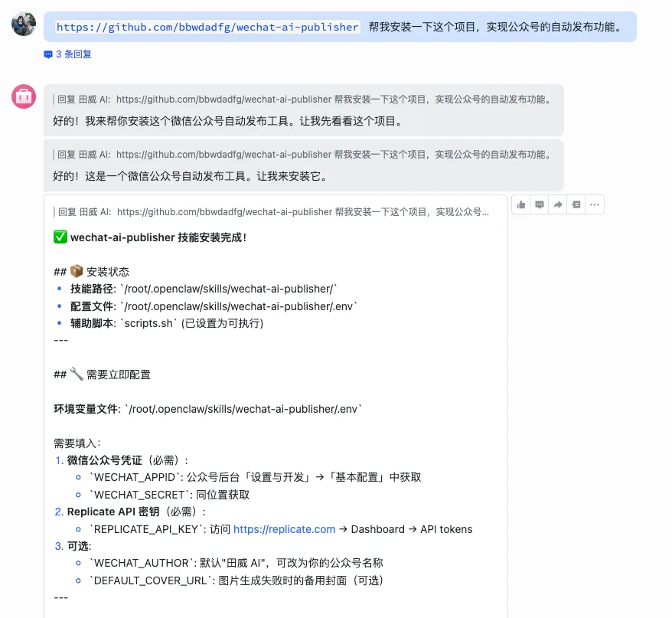The width and height of the screenshot is (672, 618).
Task: Click the bold heading wechat-ai-publisher 技能安装完成
Action: click(158, 237)
